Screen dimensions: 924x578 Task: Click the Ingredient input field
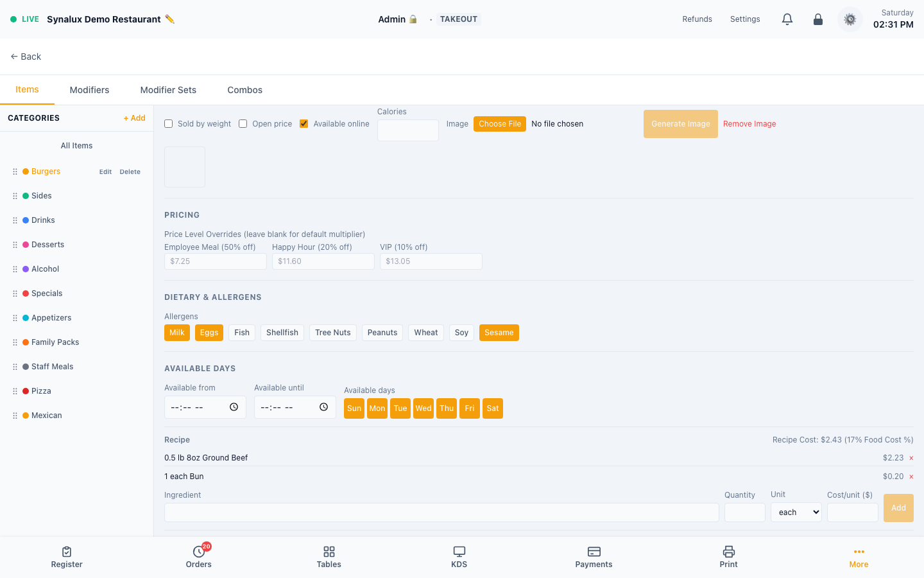pos(441,512)
